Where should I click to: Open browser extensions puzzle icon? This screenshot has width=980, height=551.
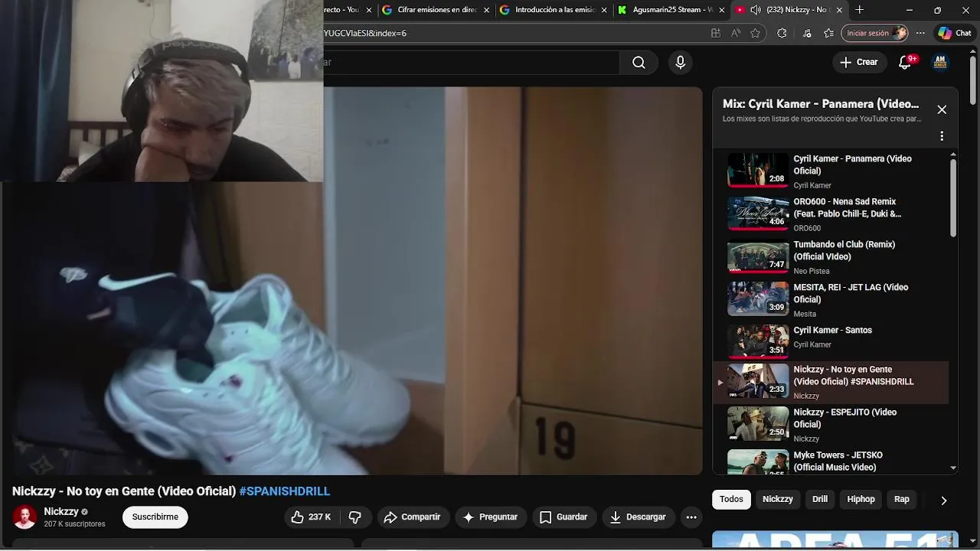782,33
